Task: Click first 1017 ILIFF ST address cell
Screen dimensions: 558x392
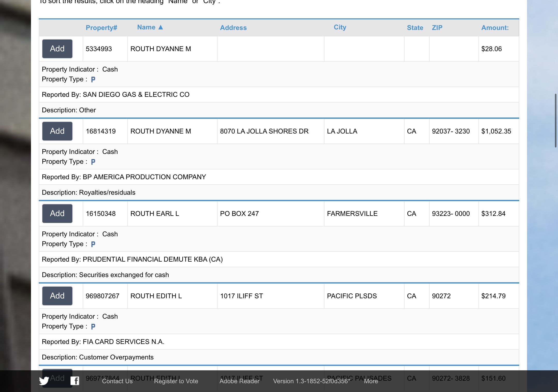Action: tap(271, 296)
